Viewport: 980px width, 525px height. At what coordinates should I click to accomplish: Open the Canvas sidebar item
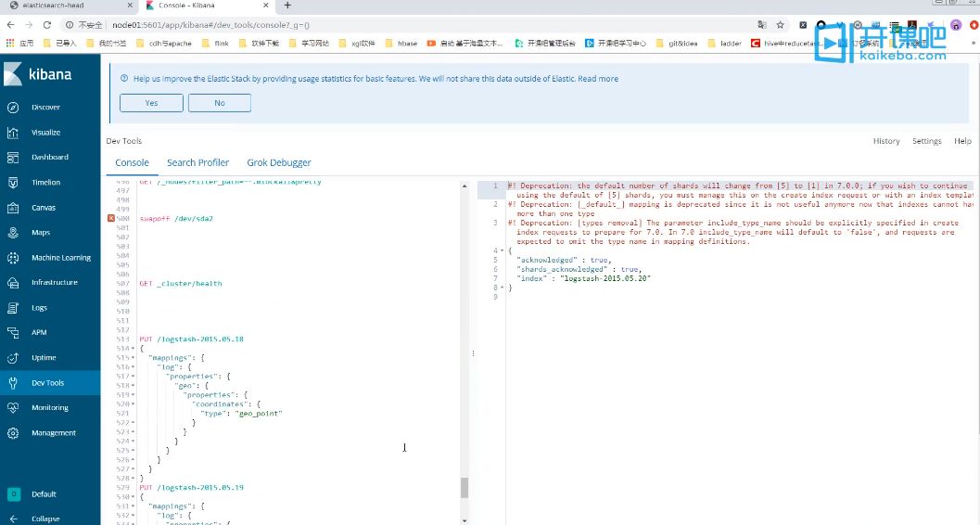[44, 208]
